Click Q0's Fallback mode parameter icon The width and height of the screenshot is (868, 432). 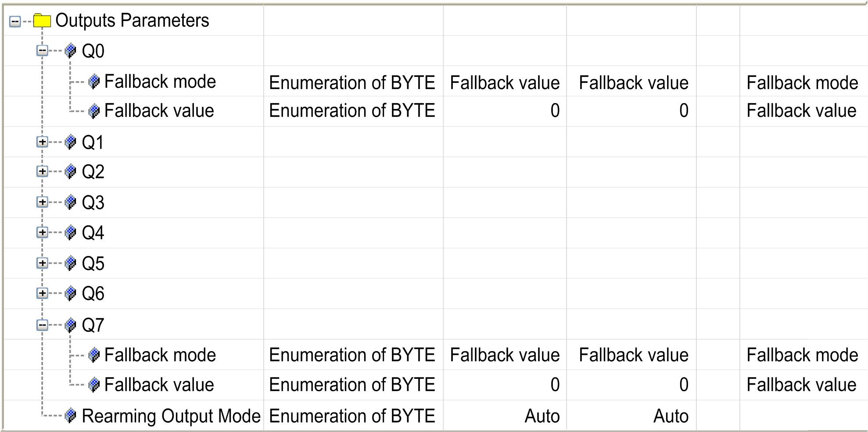pos(93,82)
